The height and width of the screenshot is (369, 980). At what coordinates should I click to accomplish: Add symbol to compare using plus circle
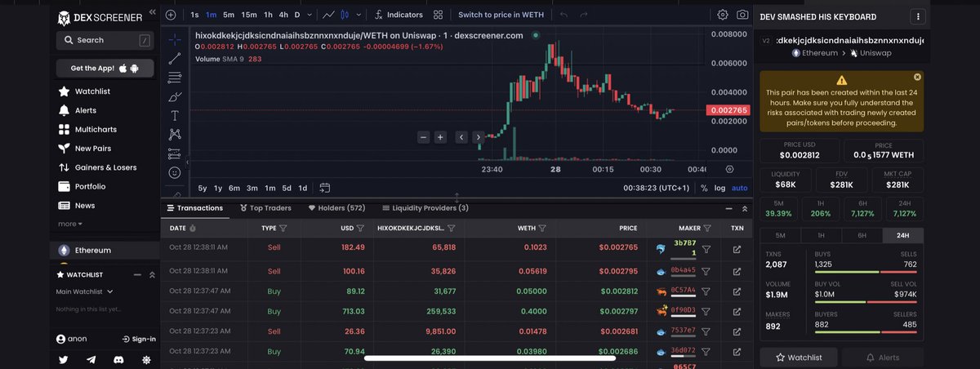click(x=171, y=15)
